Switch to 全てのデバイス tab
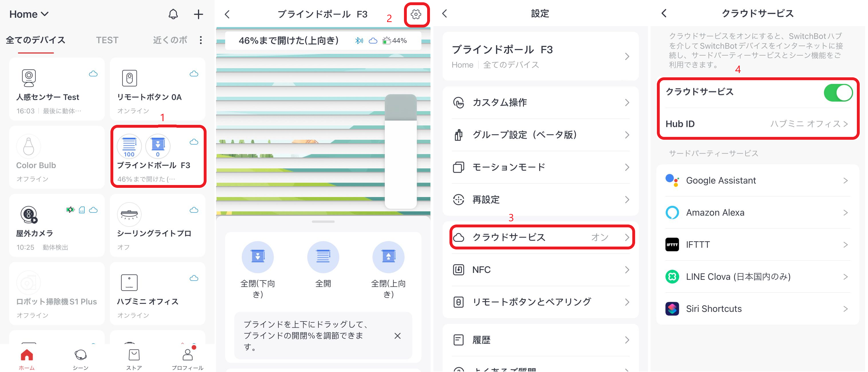The image size is (868, 372). coord(36,40)
